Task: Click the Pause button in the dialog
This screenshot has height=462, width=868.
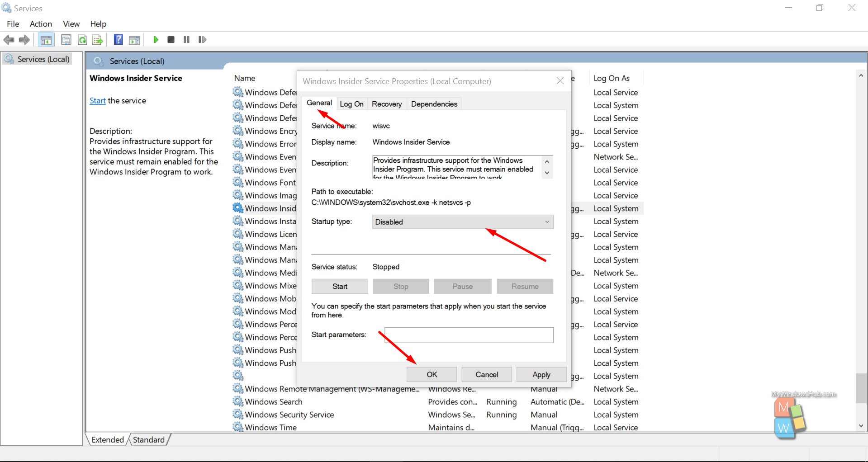Action: tap(463, 287)
